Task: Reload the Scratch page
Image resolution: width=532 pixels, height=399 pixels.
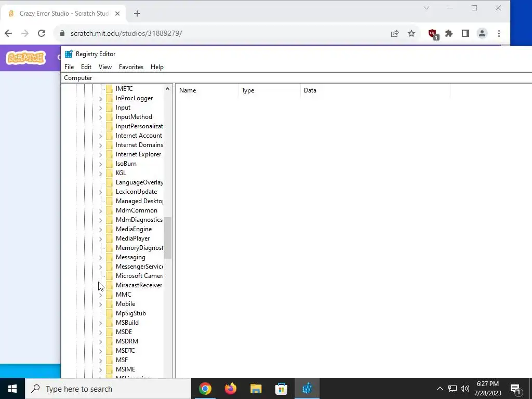Action: [x=42, y=33]
